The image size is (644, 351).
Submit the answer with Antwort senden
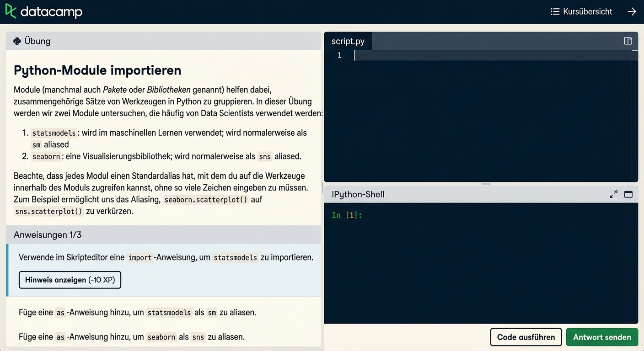point(602,337)
